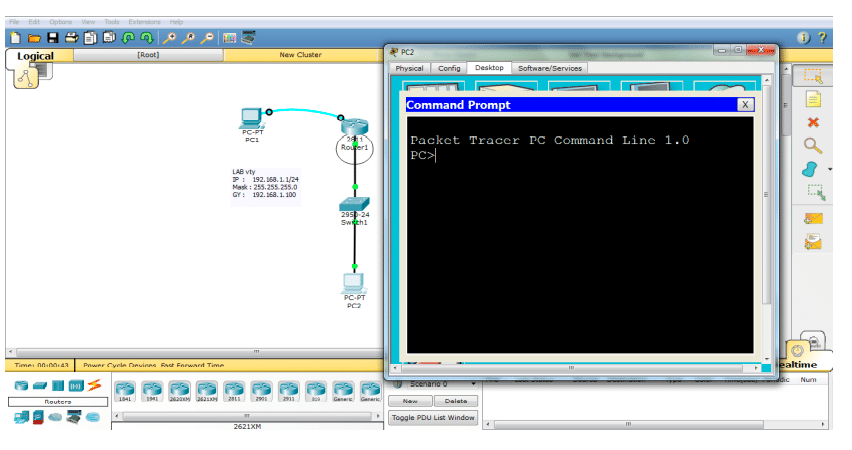852x450 pixels.
Task: Choose the End Devices category icon
Action: point(21,417)
